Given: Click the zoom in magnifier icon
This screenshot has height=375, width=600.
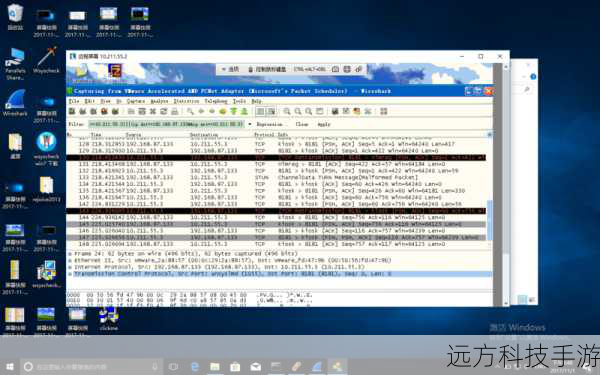Looking at the screenshot, I should (287, 111).
